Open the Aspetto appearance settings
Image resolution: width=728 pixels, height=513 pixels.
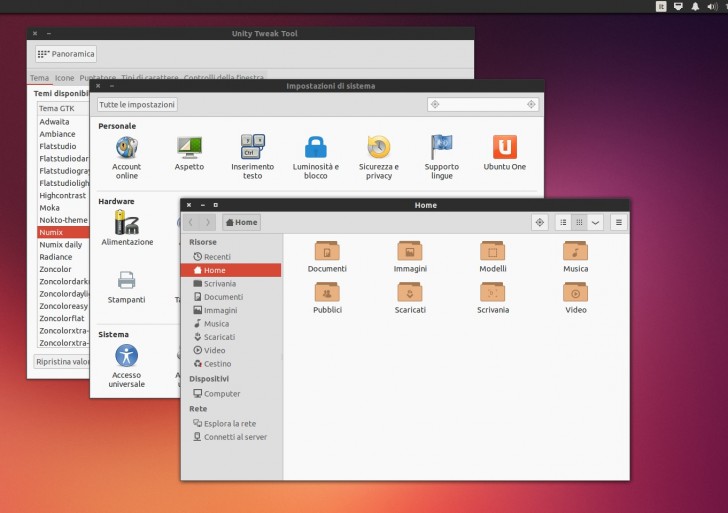[189, 148]
